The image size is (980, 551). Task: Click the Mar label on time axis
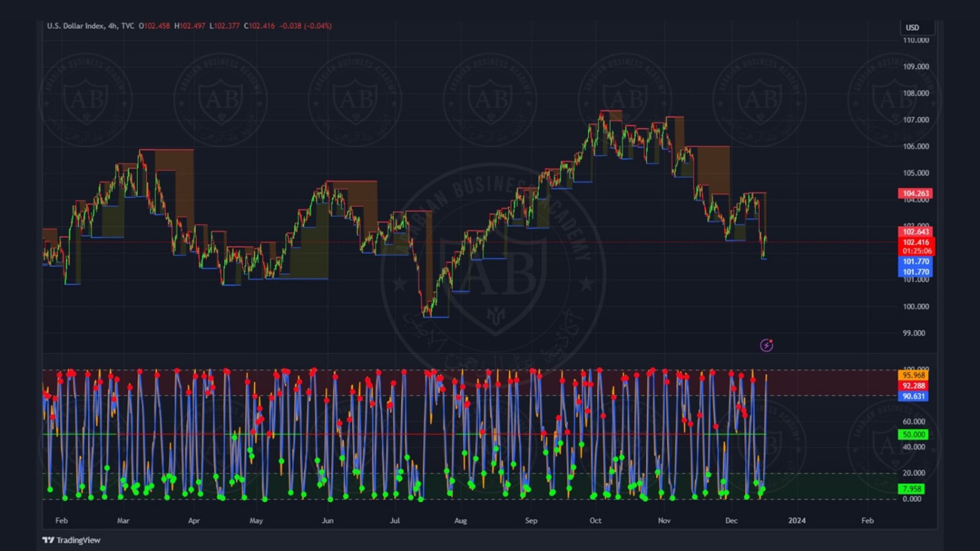[x=123, y=521]
